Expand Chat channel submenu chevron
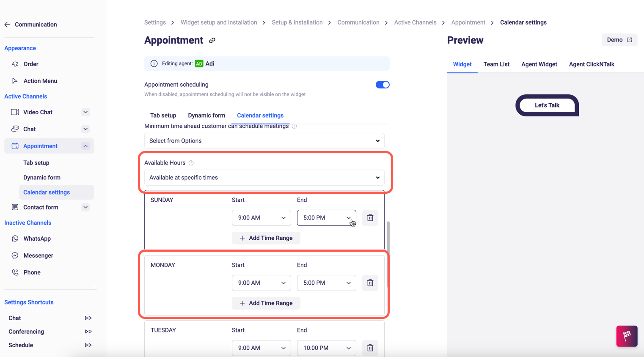Viewport: 644px width, 357px height. (x=85, y=129)
